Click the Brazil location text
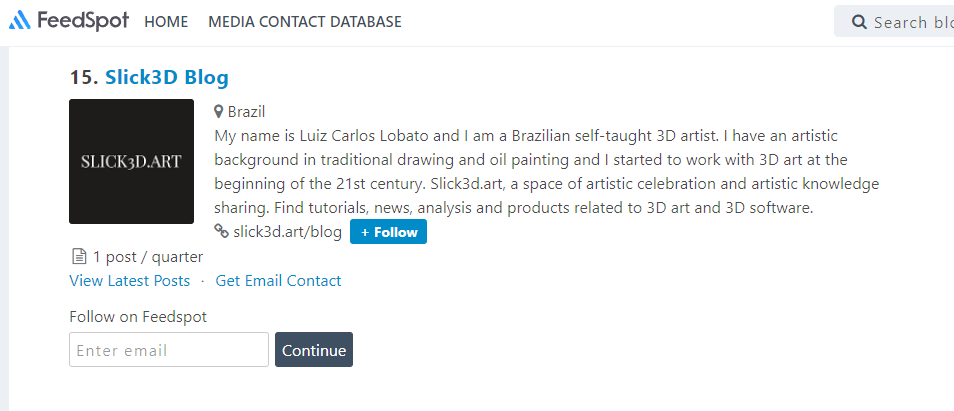 coord(246,112)
